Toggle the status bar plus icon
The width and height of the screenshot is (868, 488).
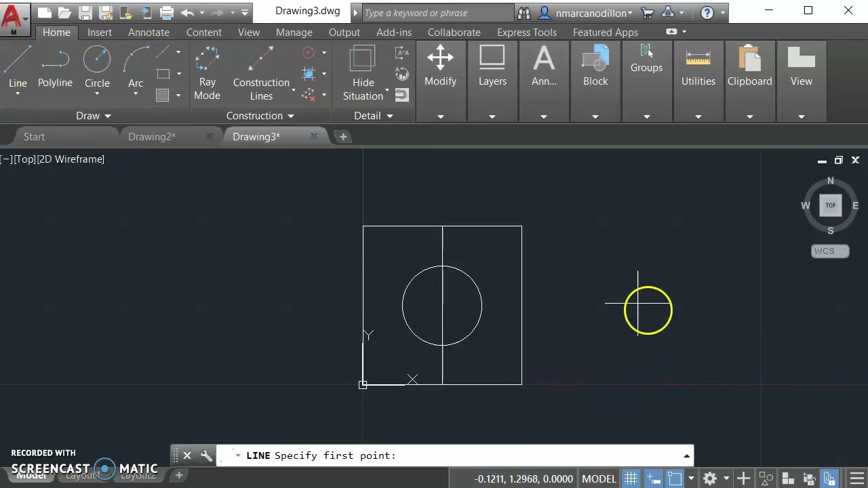click(743, 479)
